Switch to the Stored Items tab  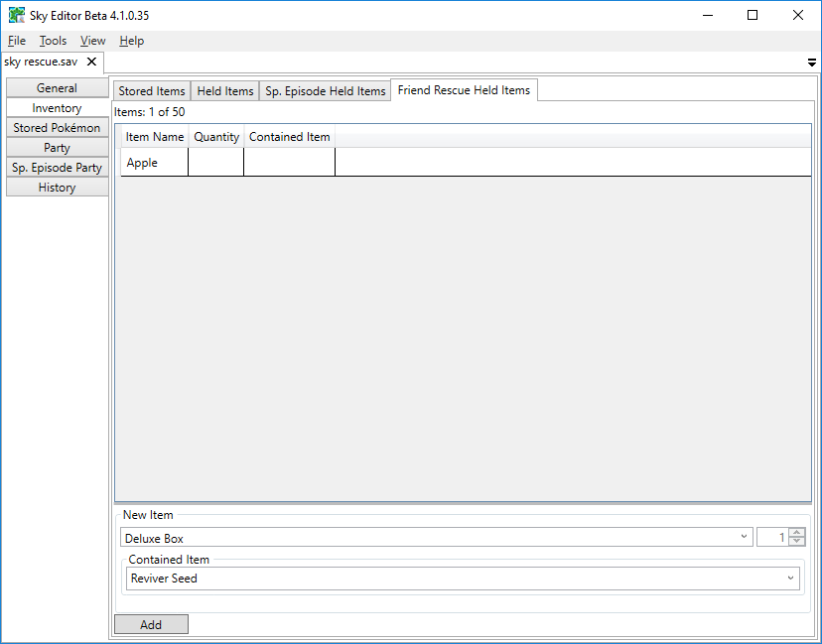pyautogui.click(x=151, y=91)
